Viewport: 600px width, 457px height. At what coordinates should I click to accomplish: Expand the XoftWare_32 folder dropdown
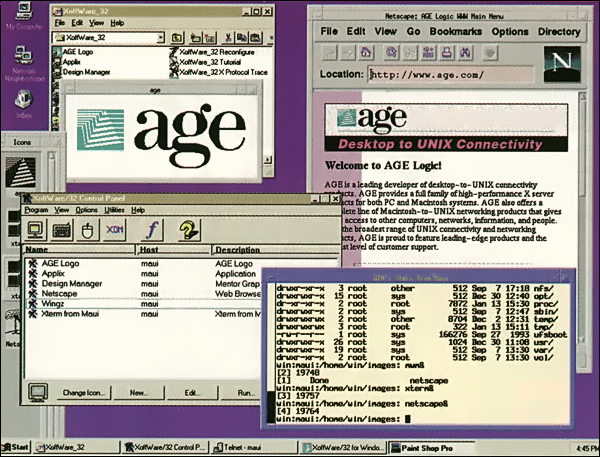(160, 38)
